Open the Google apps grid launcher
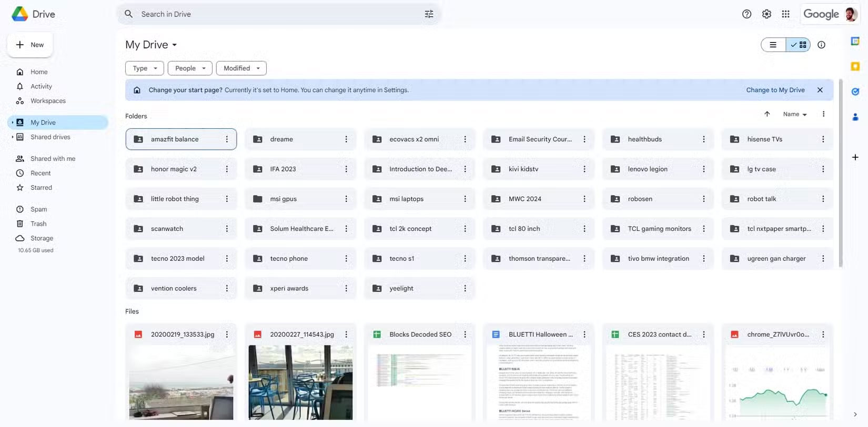Viewport: 868px width, 427px height. 785,14
